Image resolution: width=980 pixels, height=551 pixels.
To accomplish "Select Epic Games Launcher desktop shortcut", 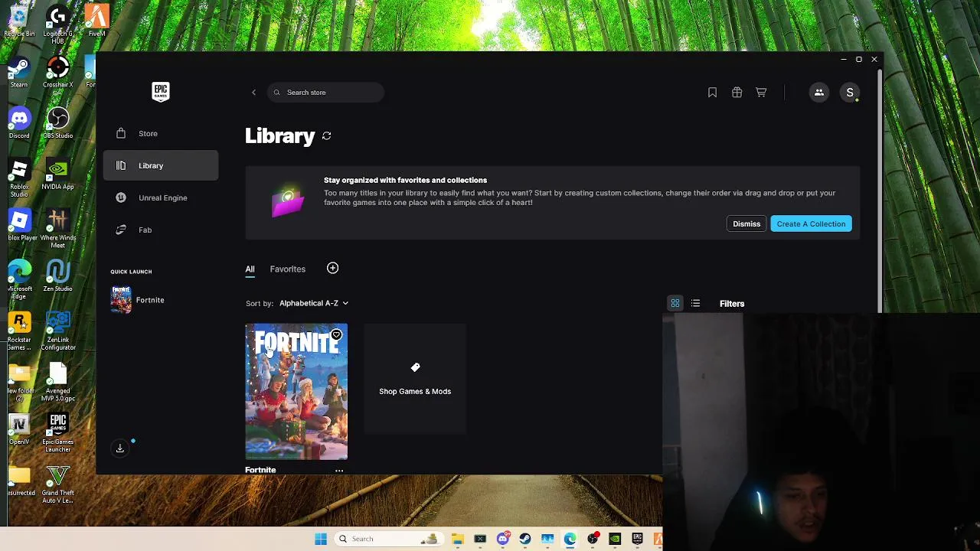I will tap(58, 433).
